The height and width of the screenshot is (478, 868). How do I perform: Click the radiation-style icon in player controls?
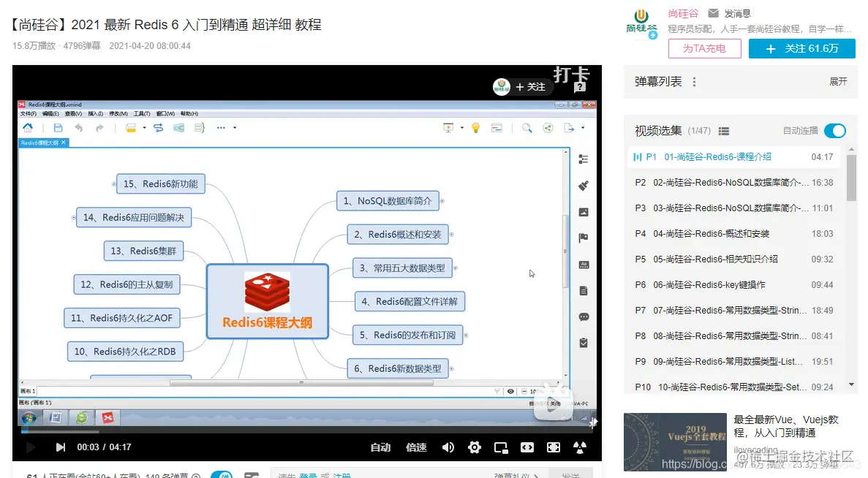[580, 447]
